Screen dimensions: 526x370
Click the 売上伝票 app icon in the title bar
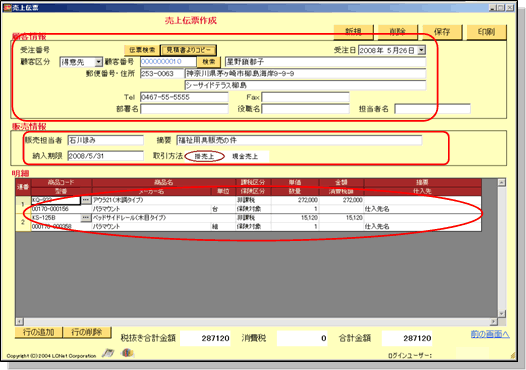tap(7, 7)
